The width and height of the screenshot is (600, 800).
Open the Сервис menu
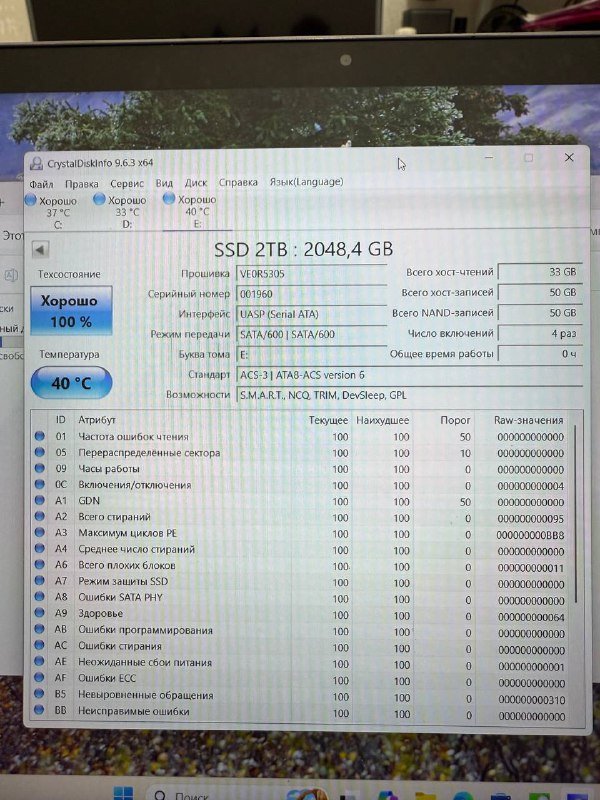coord(127,184)
